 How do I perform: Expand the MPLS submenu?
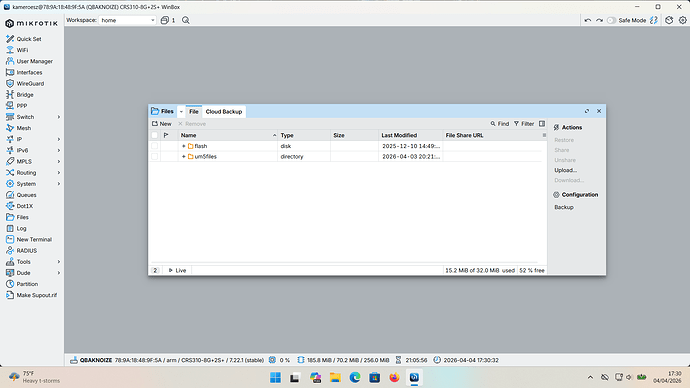coord(59,161)
